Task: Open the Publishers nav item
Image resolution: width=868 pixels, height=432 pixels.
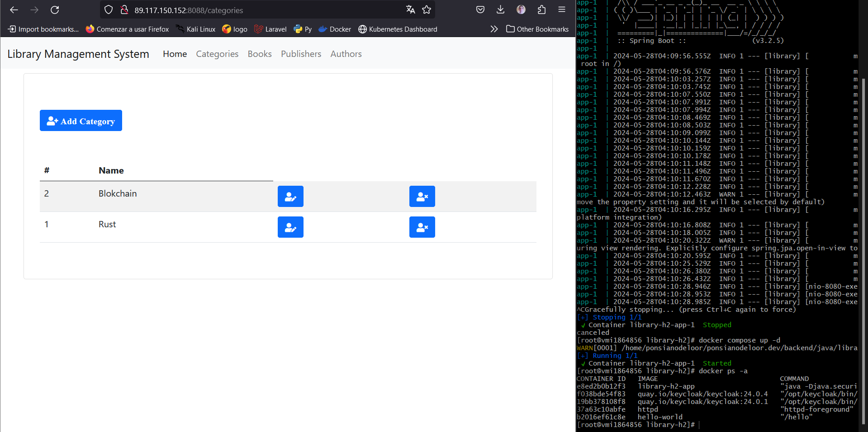Action: 301,54
